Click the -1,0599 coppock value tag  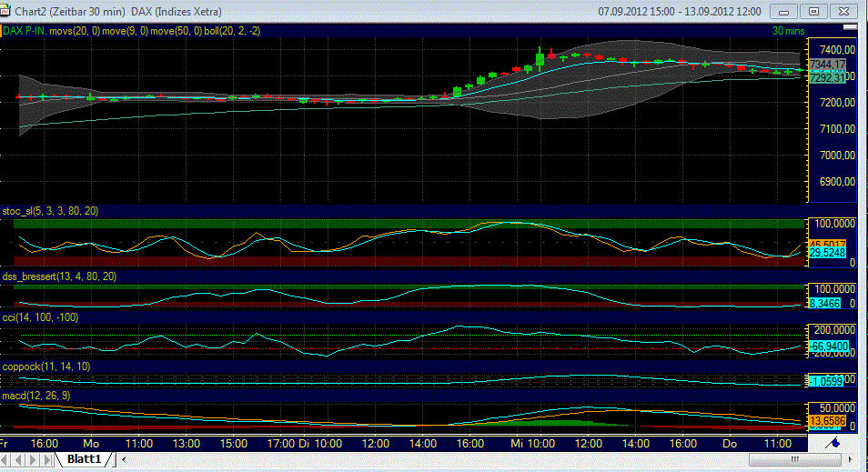click(826, 381)
